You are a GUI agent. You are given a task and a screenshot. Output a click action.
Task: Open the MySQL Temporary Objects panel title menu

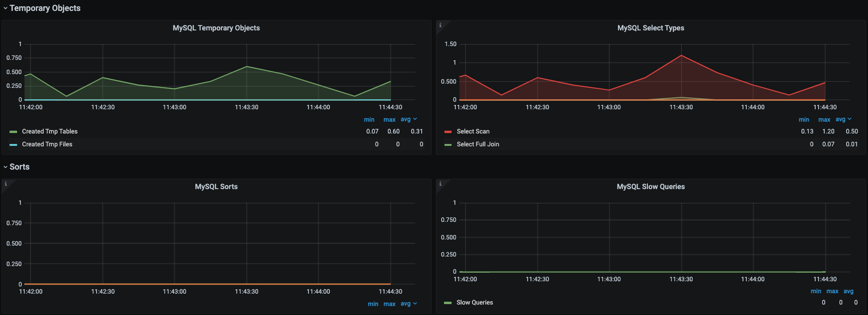[216, 28]
